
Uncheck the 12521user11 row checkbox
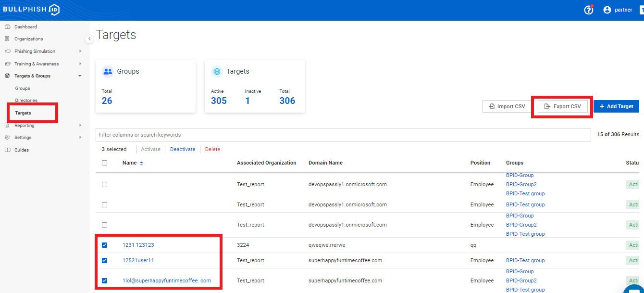point(105,261)
